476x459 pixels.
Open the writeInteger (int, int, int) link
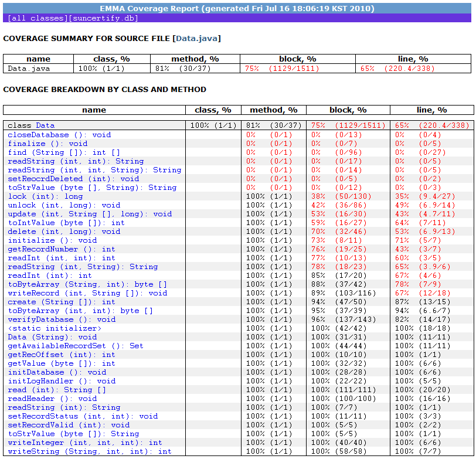(84, 443)
